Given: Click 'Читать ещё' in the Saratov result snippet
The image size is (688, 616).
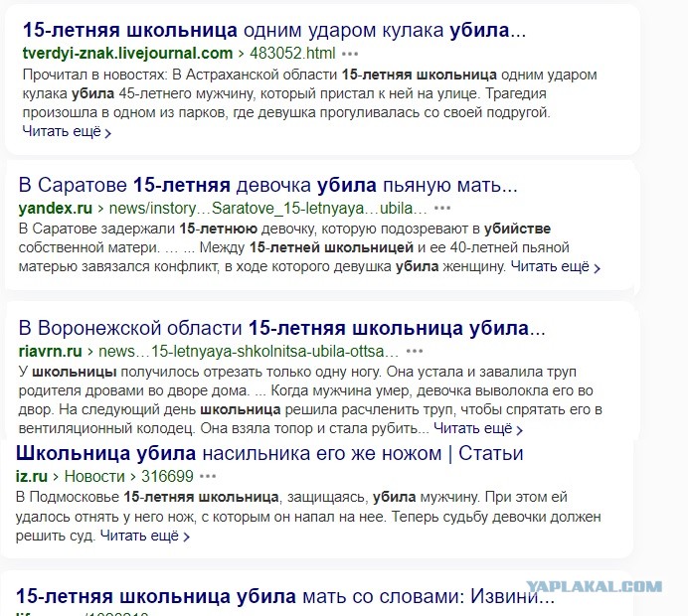Looking at the screenshot, I should tap(556, 266).
